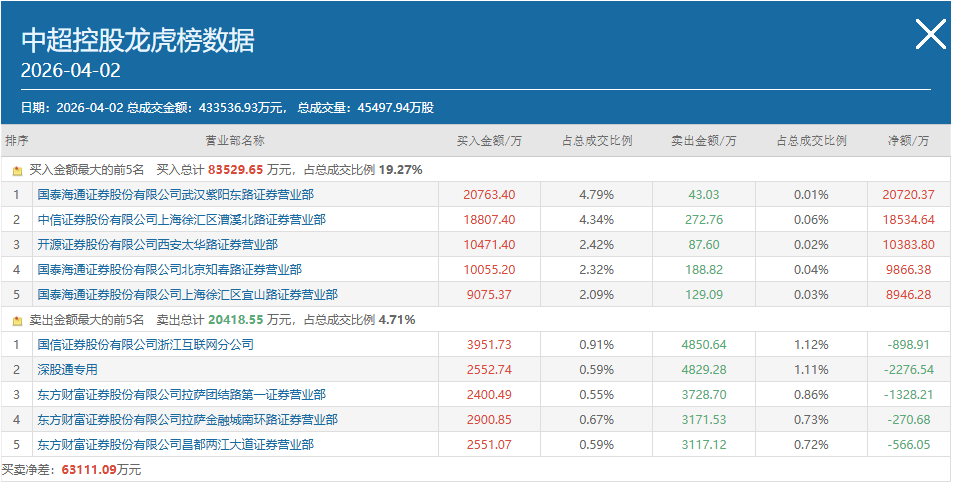This screenshot has width=954, height=487.
Task: Click the net amount 20720.37 cell
Action: point(908,195)
